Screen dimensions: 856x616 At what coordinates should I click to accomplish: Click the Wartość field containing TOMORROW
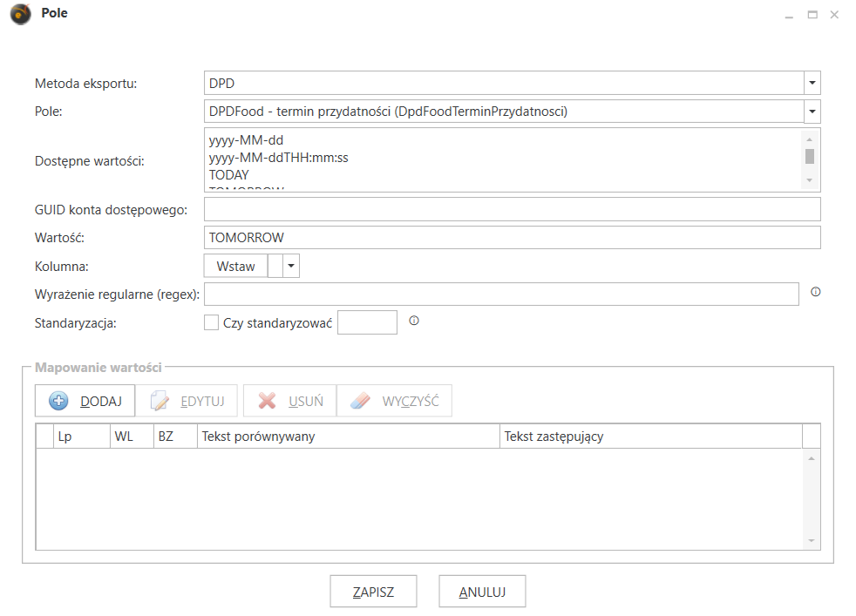512,237
